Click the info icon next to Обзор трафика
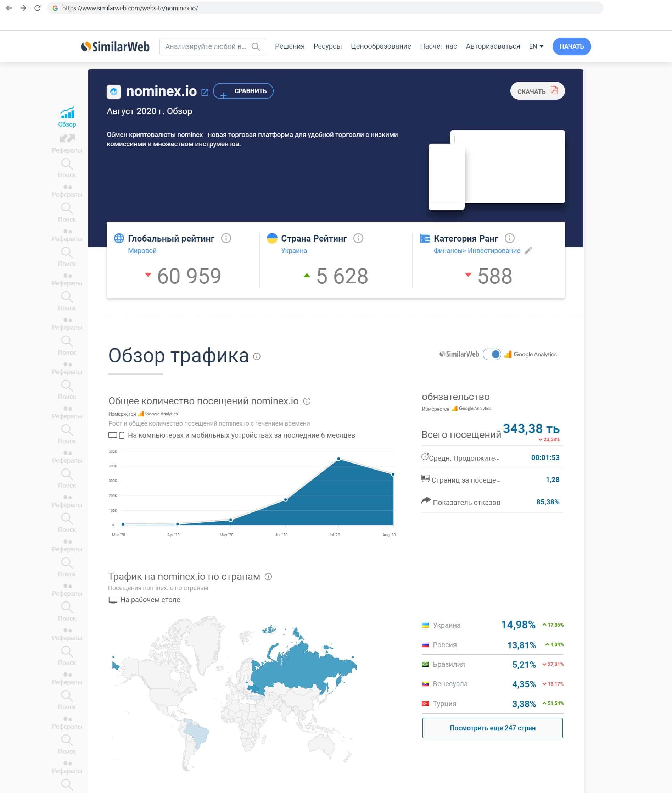 click(257, 356)
